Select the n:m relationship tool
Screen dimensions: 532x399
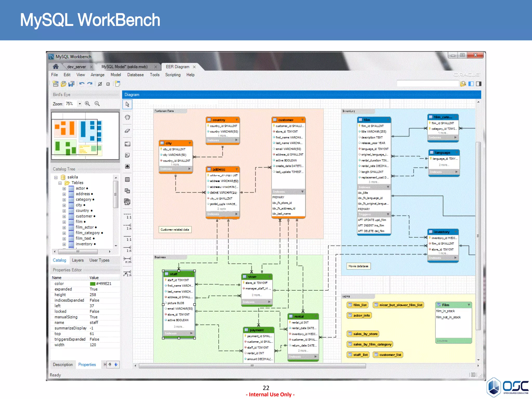coord(128,260)
